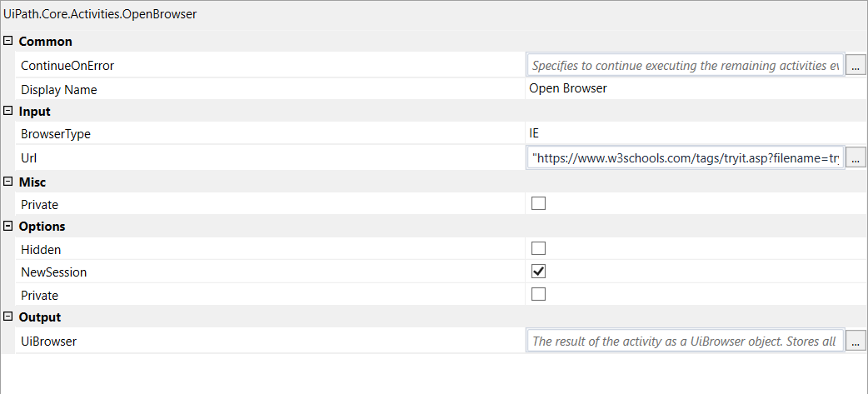
Task: Uncheck the NewSession option
Action: pyautogui.click(x=538, y=272)
